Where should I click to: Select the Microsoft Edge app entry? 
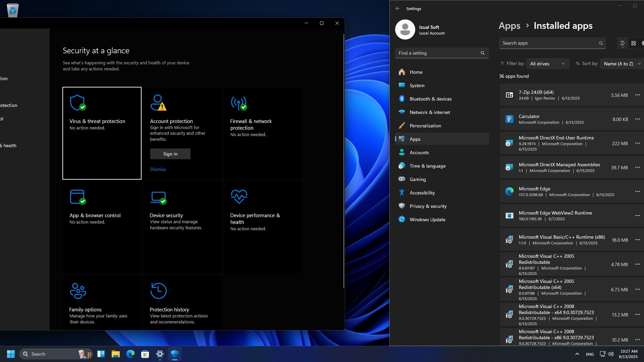[x=572, y=192]
